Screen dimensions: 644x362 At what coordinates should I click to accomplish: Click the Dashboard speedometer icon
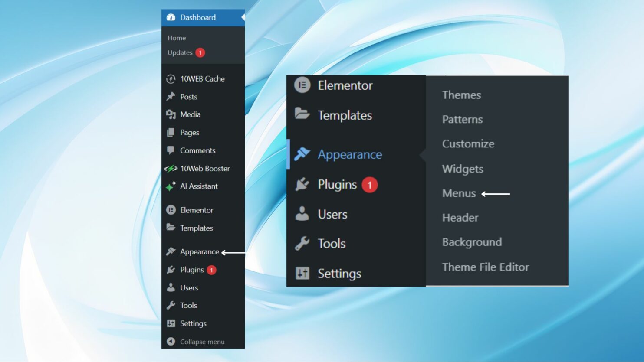click(171, 17)
